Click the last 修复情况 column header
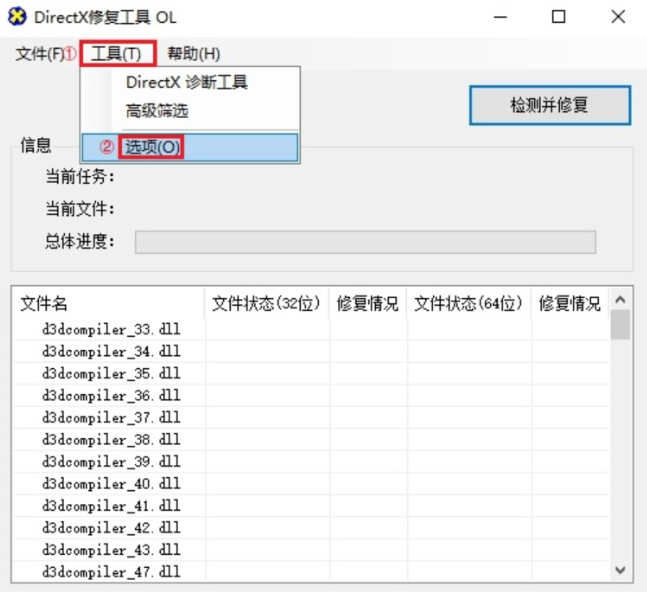The image size is (647, 592). click(570, 304)
